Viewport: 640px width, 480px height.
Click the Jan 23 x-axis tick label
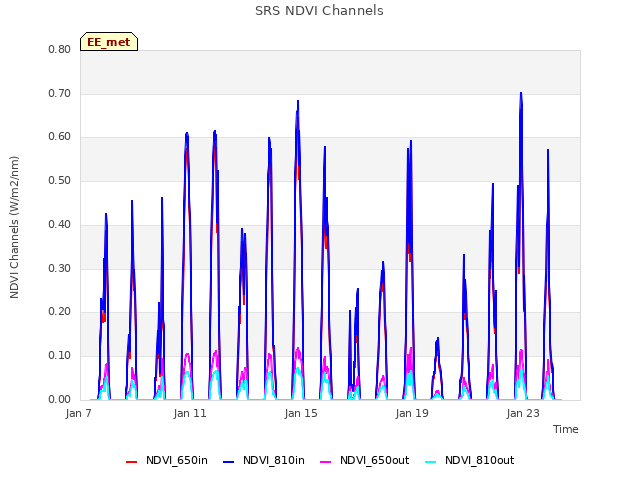coord(523,413)
